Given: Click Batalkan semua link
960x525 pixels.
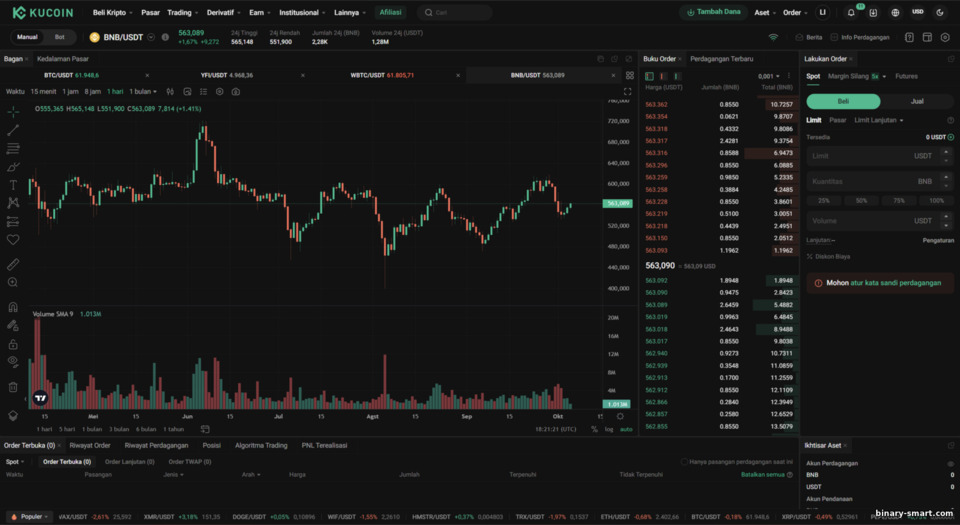Looking at the screenshot, I should tap(762, 475).
